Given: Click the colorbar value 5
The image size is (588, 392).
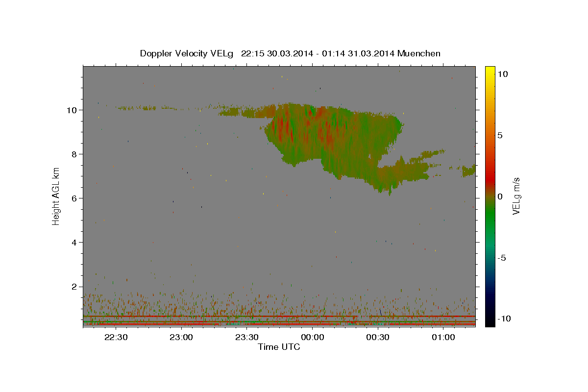Looking at the screenshot, I should (500, 135).
